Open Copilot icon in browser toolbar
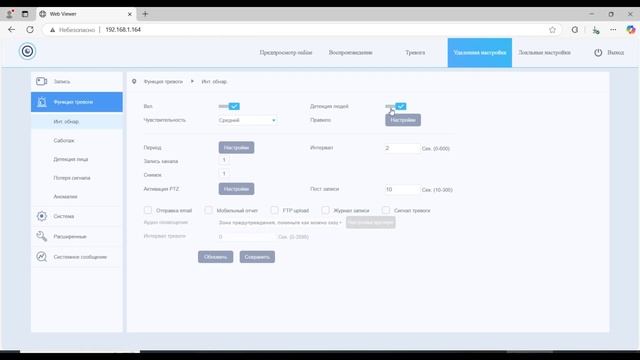Screen dimensions: 640x360 (631, 29)
